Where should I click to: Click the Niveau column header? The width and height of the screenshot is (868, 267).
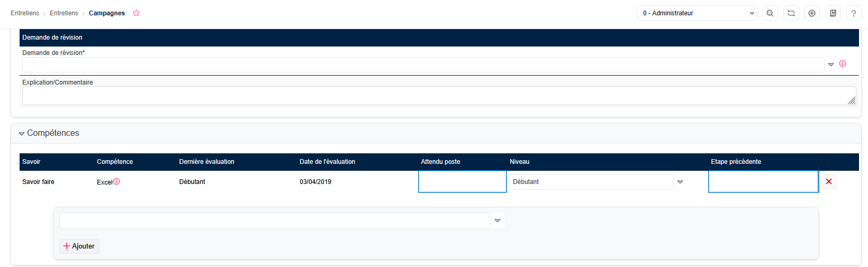[519, 162]
